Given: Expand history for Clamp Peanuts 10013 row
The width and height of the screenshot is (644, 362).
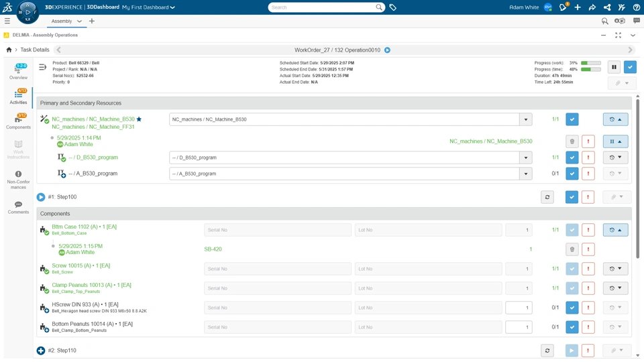Looking at the screenshot, I should [x=615, y=288].
